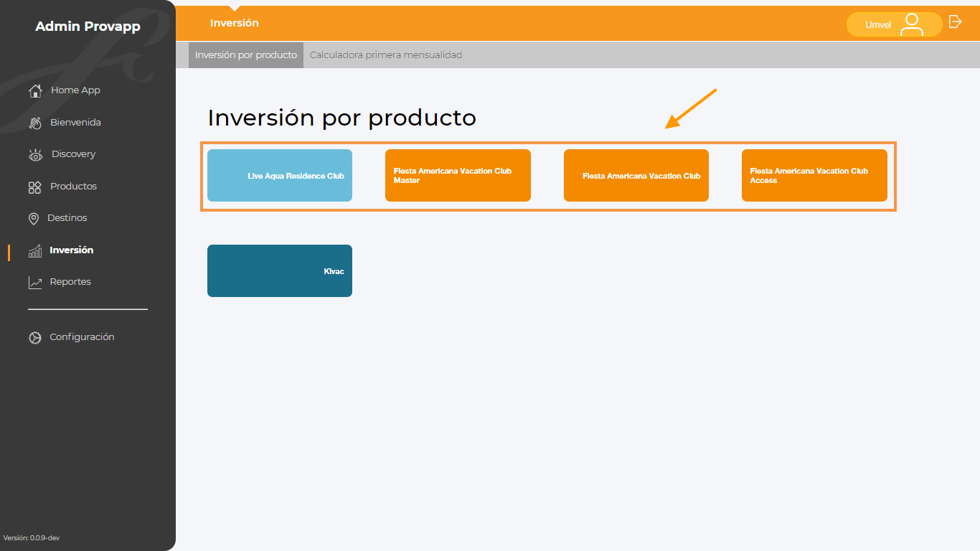The width and height of the screenshot is (980, 551).
Task: Open Fiesta Americana Vacation Club Access card
Action: tap(814, 176)
